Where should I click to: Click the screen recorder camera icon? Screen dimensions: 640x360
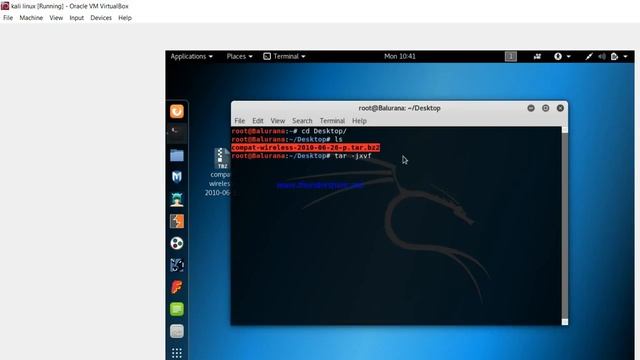(x=537, y=56)
